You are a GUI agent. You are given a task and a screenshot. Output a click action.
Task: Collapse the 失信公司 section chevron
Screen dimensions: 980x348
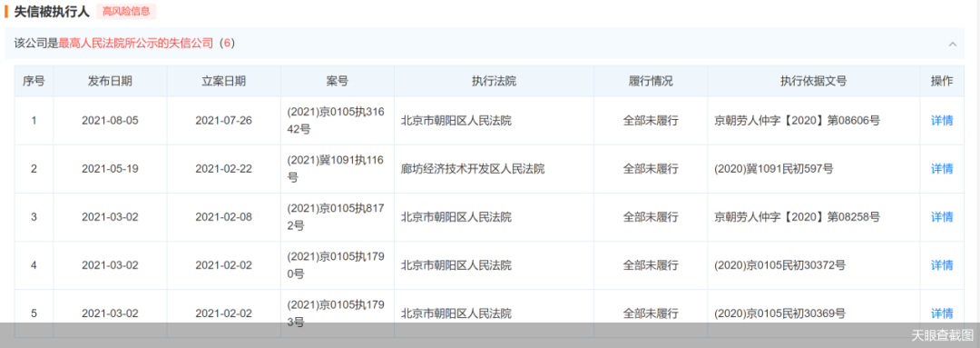pos(953,44)
